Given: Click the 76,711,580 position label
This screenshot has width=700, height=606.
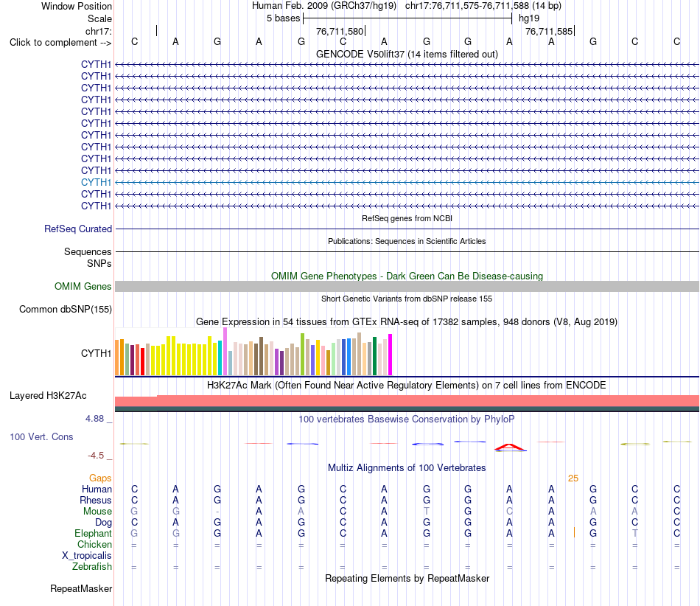Looking at the screenshot, I should pyautogui.click(x=340, y=31).
